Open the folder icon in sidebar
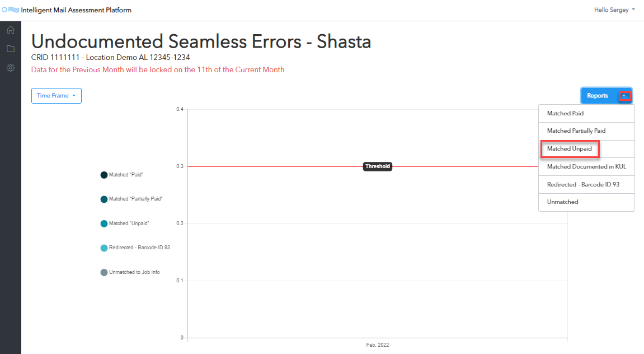The height and width of the screenshot is (354, 644). coord(11,49)
